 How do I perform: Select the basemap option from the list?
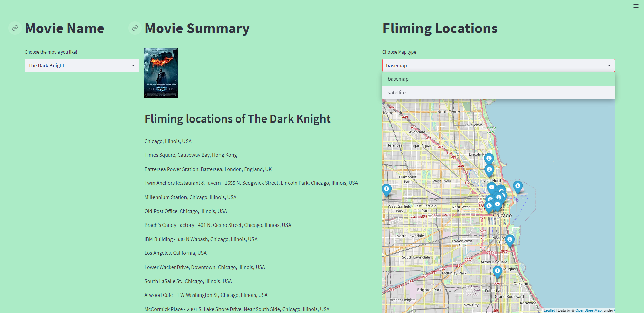[398, 79]
